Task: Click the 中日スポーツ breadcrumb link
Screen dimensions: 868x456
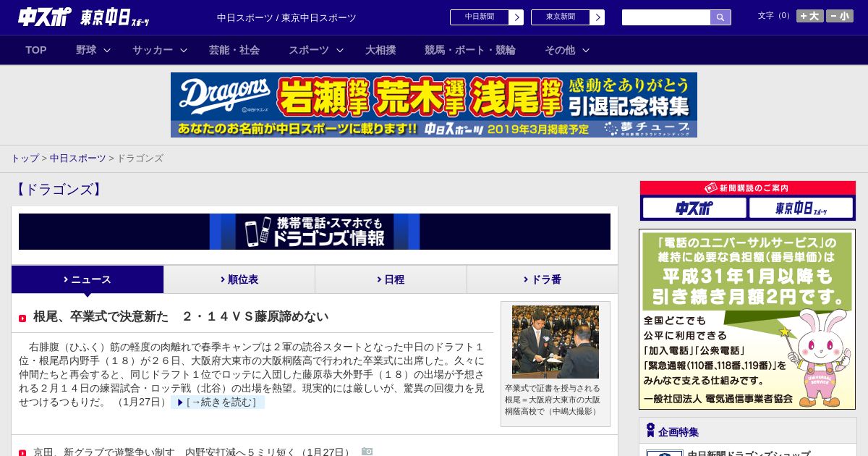Action: click(77, 158)
